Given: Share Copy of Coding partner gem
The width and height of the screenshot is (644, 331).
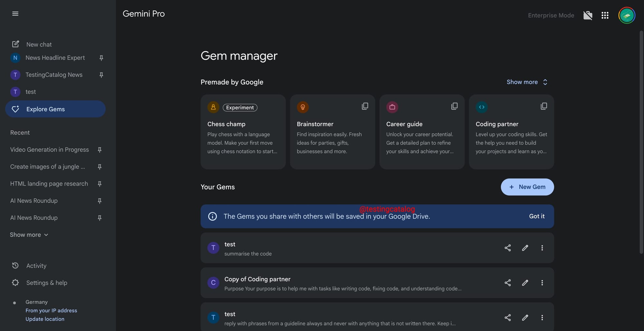Looking at the screenshot, I should [507, 283].
